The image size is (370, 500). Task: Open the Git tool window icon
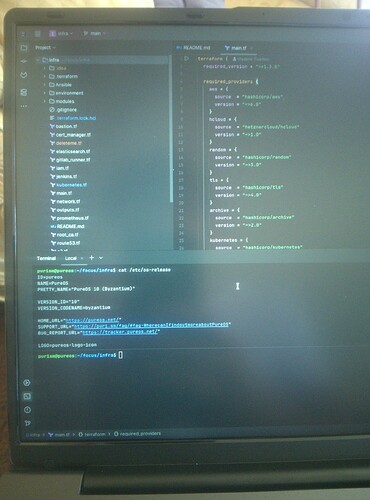[27, 423]
